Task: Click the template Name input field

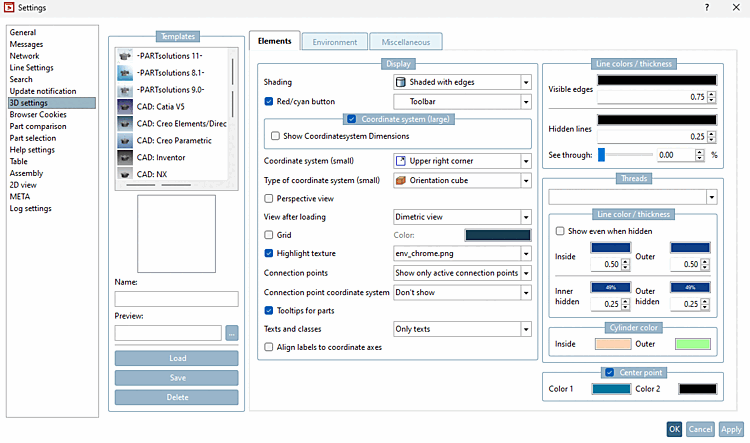Action: point(176,299)
